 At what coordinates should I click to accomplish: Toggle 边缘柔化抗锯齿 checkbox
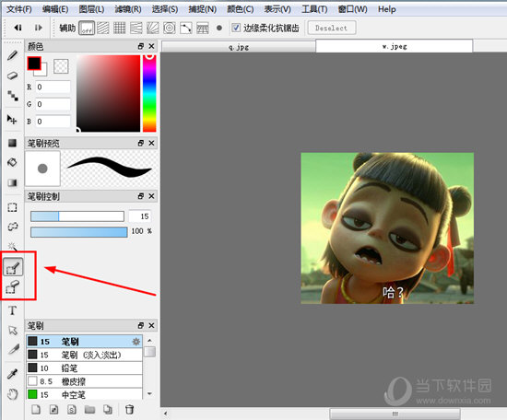(236, 28)
